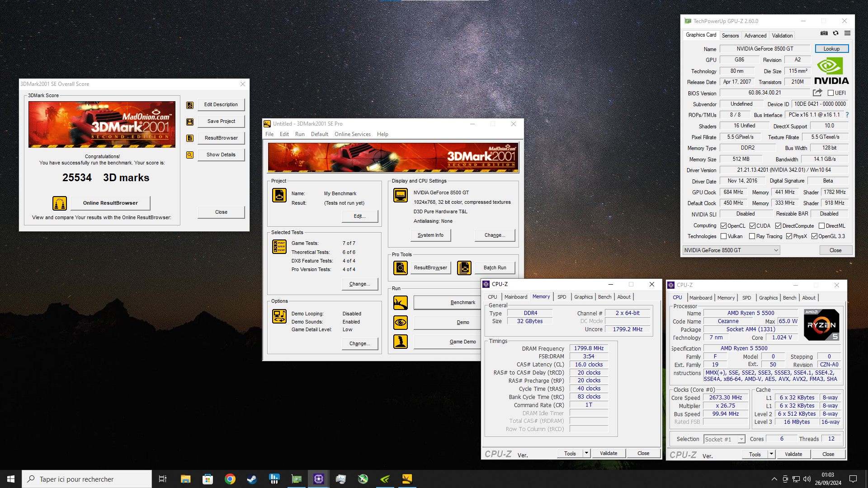Toggle the Ray Tracing checkbox

[x=752, y=236]
